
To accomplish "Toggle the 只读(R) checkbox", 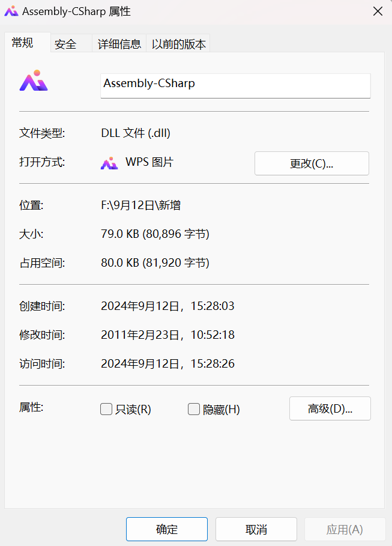I will pyautogui.click(x=106, y=409).
